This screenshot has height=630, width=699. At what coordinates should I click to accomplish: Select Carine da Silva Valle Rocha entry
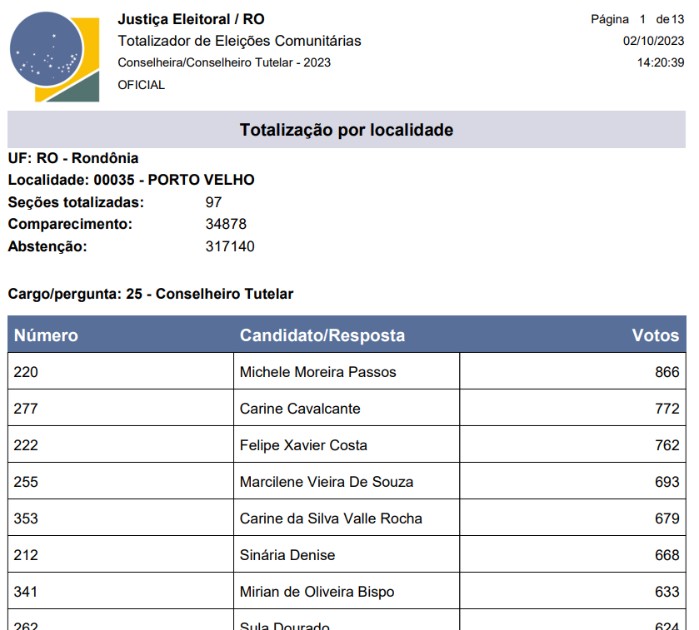coord(331,518)
